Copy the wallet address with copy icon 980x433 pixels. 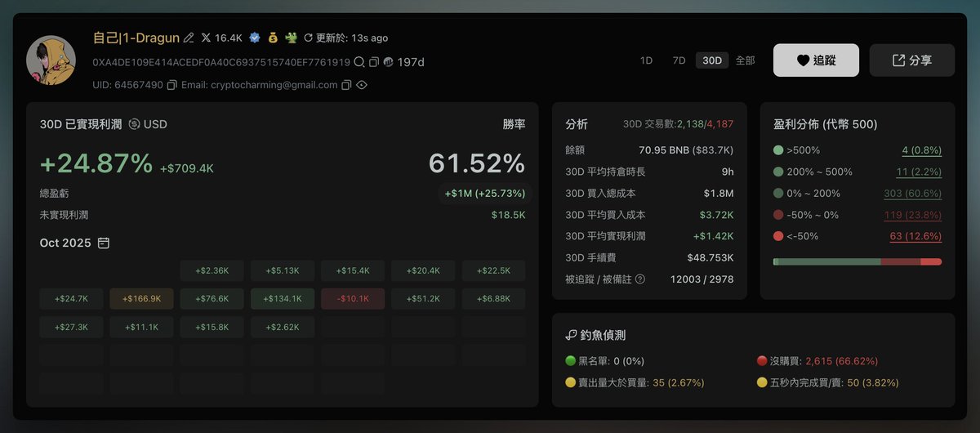point(374,62)
